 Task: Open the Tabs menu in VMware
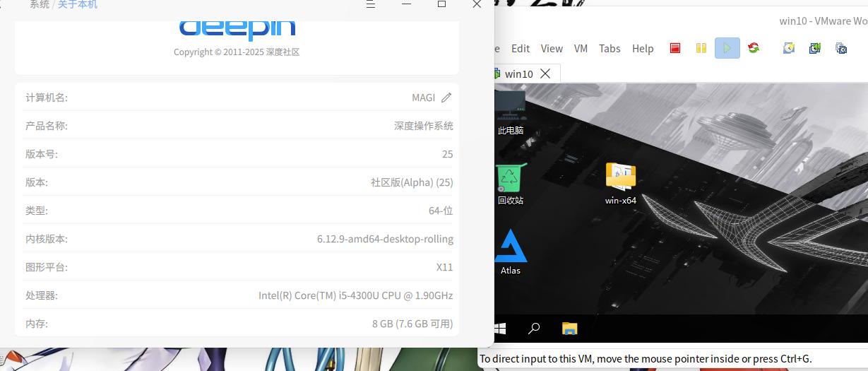[610, 48]
